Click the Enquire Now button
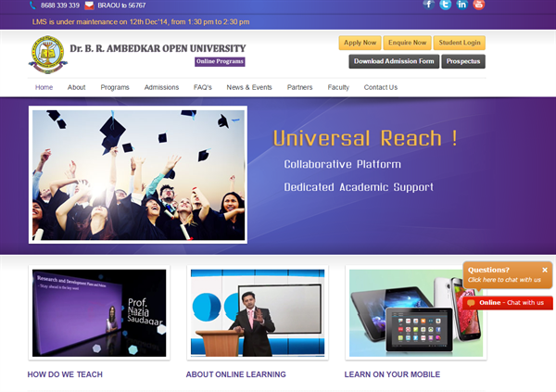 point(407,43)
